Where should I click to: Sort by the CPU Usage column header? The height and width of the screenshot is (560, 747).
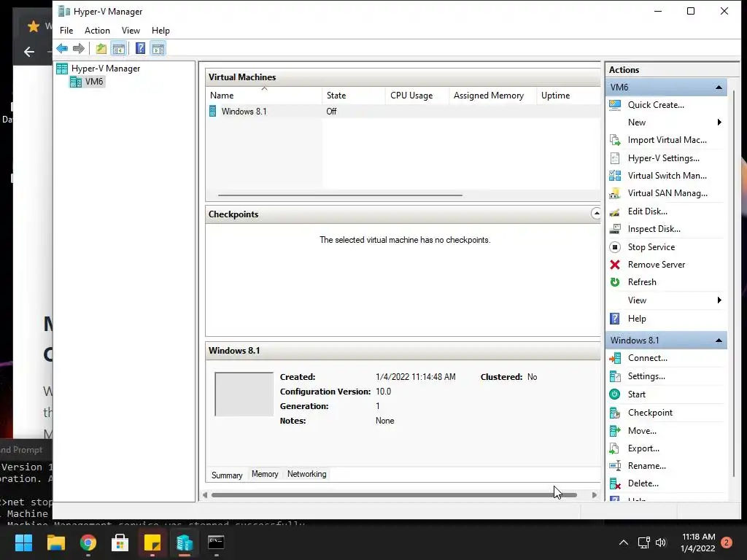[x=417, y=96]
